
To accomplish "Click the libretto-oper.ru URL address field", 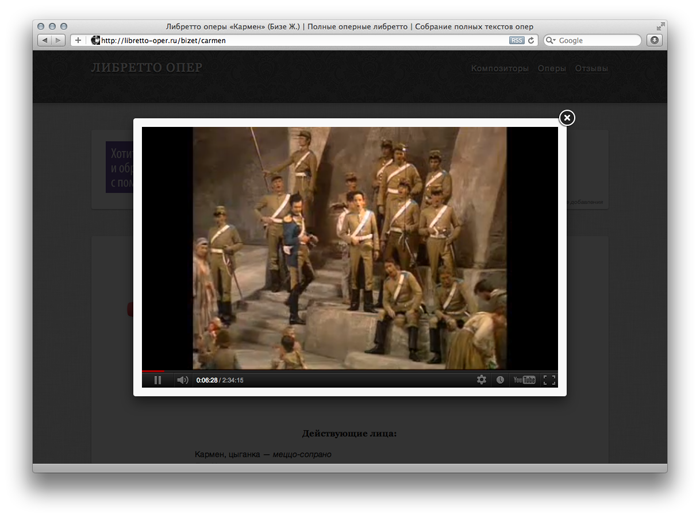I will tap(300, 40).
